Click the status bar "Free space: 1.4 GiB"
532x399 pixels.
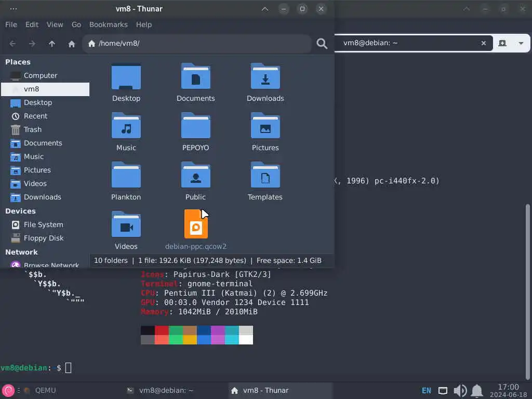[x=289, y=261]
